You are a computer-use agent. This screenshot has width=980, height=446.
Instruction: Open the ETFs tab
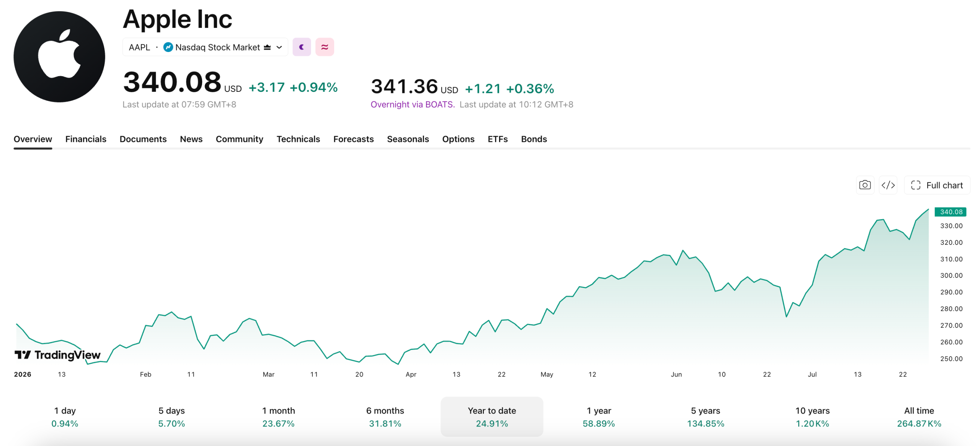coord(498,139)
